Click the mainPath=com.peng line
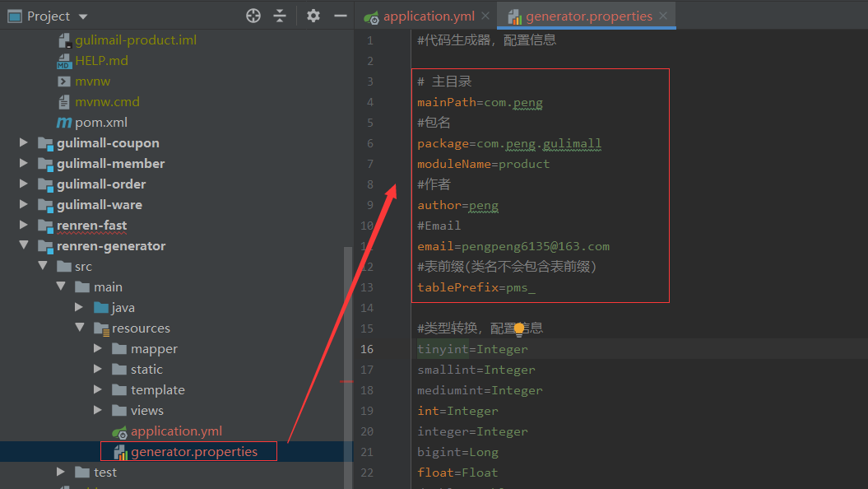The image size is (868, 489). tap(480, 102)
